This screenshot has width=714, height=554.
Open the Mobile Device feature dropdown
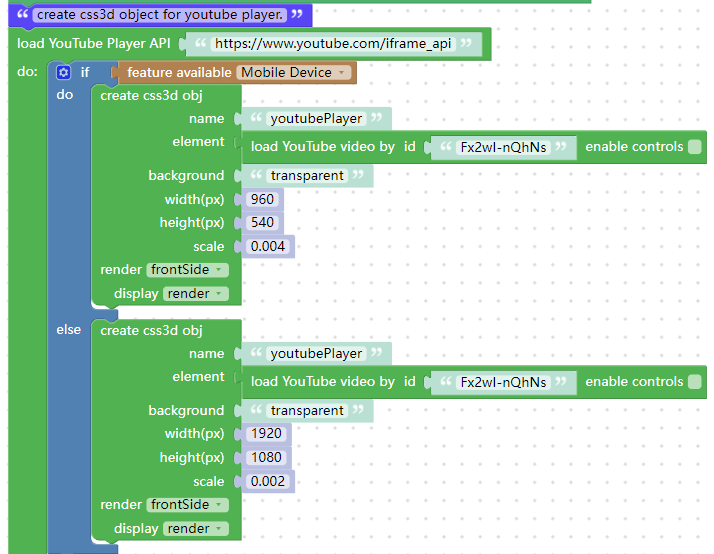[294, 72]
